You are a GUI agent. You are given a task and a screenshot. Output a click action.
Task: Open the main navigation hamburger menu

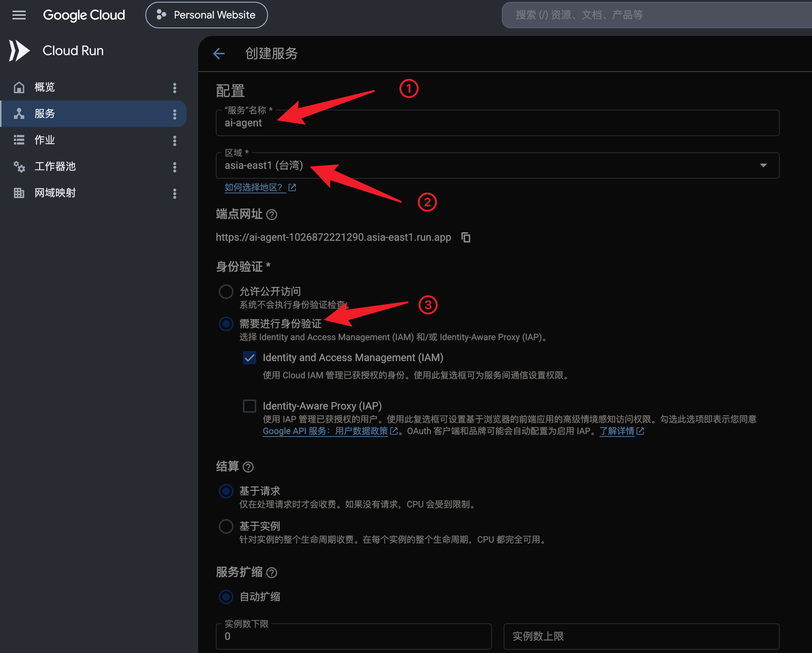[19, 15]
